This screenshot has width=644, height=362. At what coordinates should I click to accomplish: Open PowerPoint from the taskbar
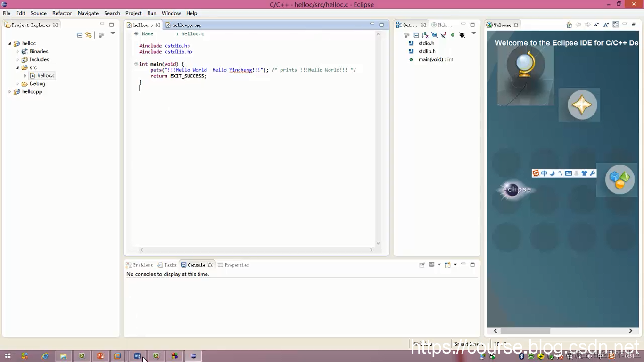(x=100, y=356)
